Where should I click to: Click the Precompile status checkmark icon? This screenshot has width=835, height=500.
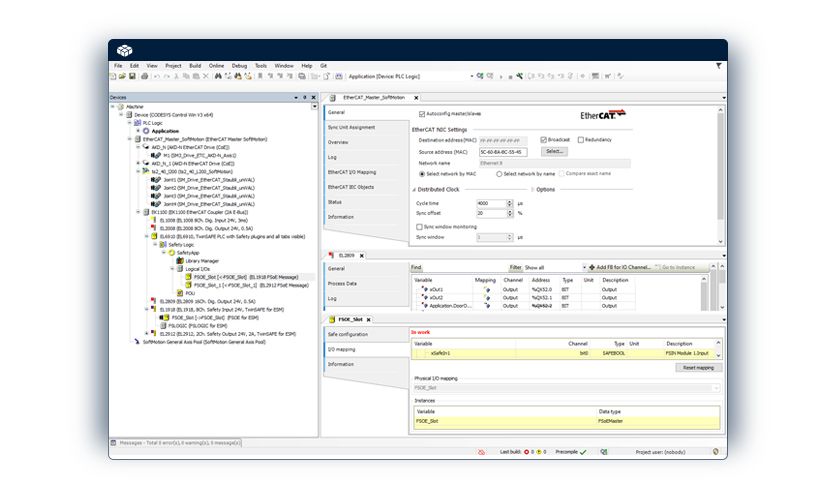coord(585,452)
